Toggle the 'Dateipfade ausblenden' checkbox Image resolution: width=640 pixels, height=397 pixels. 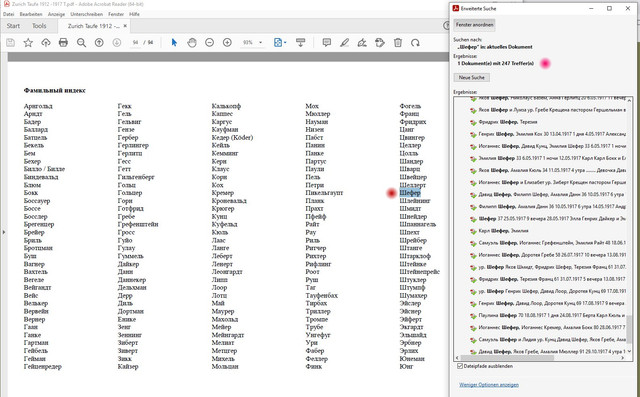tap(460, 366)
